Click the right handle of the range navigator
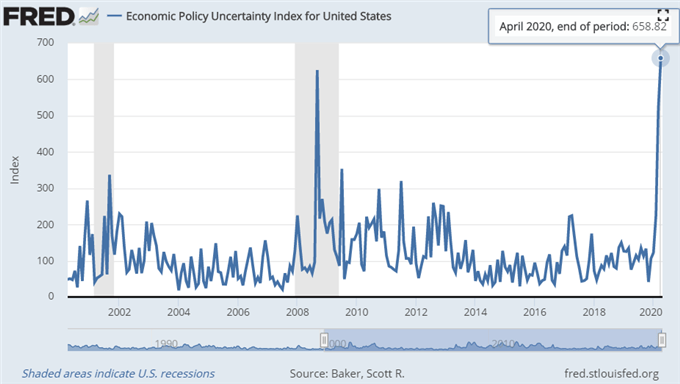680x384 pixels. click(662, 340)
